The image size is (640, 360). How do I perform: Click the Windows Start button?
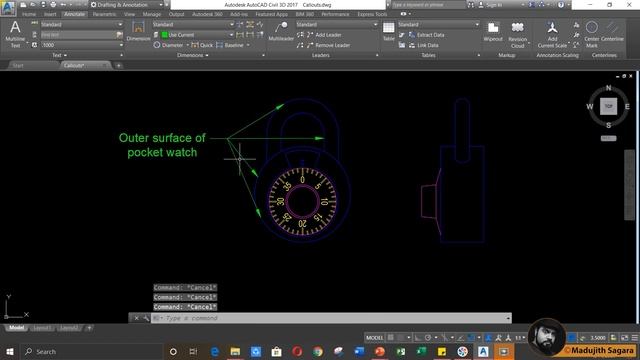click(10, 351)
